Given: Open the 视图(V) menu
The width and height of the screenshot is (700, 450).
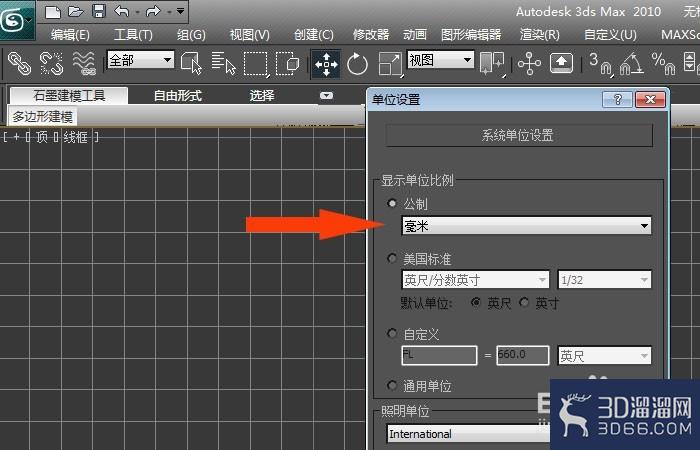Looking at the screenshot, I should click(x=250, y=34).
